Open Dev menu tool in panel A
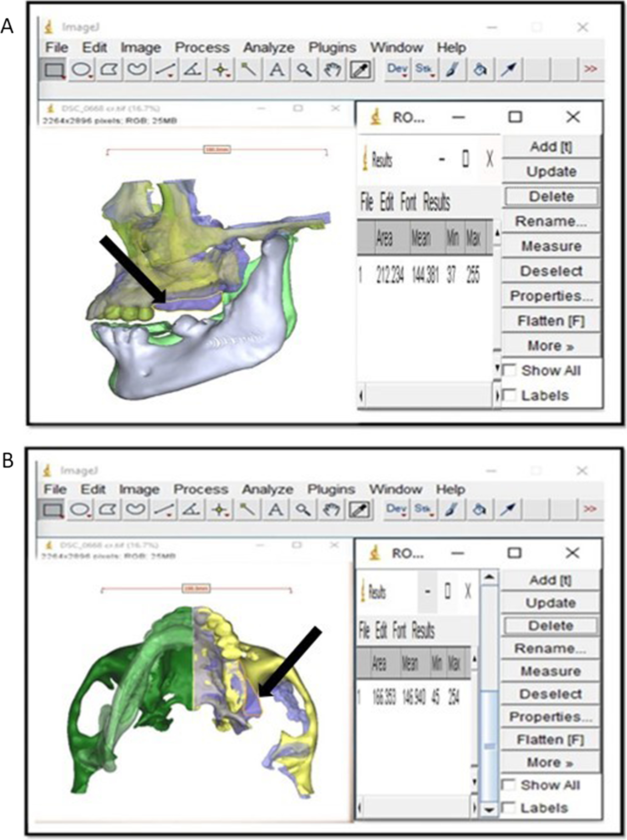This screenshot has width=627, height=840. (397, 70)
